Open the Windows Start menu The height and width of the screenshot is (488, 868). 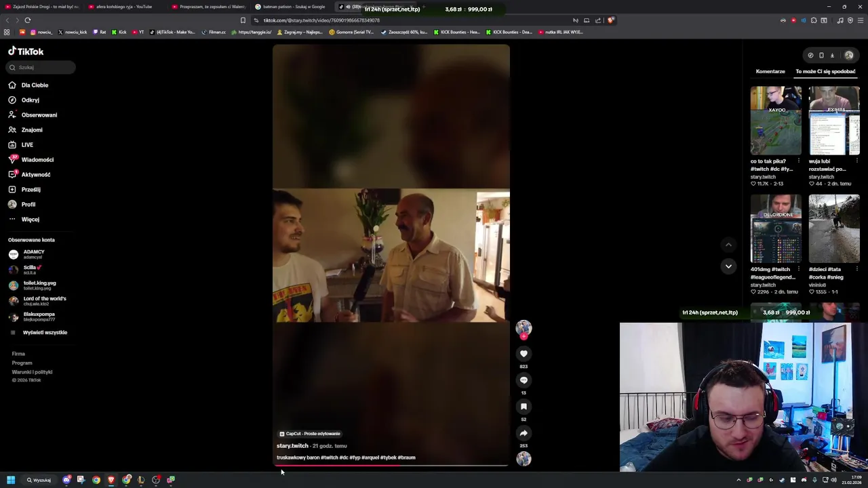11,480
